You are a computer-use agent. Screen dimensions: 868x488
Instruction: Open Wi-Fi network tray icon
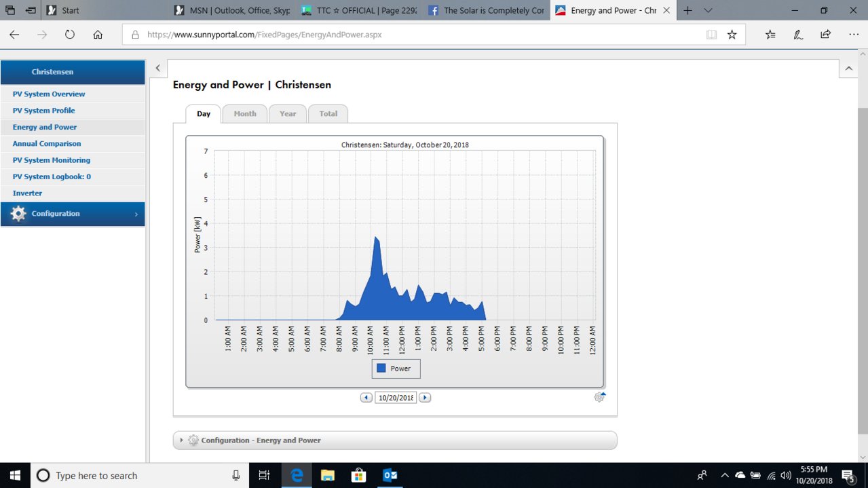coord(771,475)
